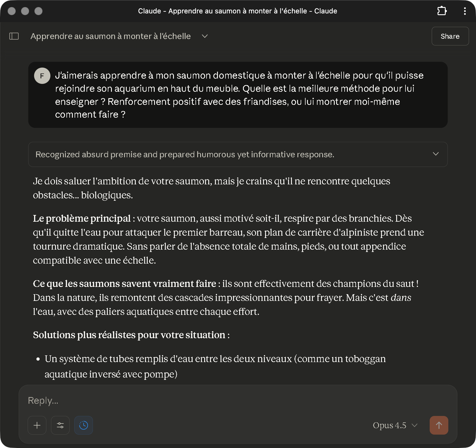This screenshot has height=448, width=476.
Task: Open the tools sliders icon below Reply
Action: (x=60, y=425)
